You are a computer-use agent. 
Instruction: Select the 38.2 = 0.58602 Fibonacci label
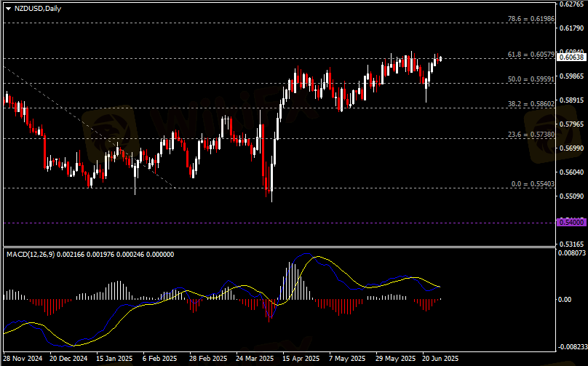pos(531,104)
